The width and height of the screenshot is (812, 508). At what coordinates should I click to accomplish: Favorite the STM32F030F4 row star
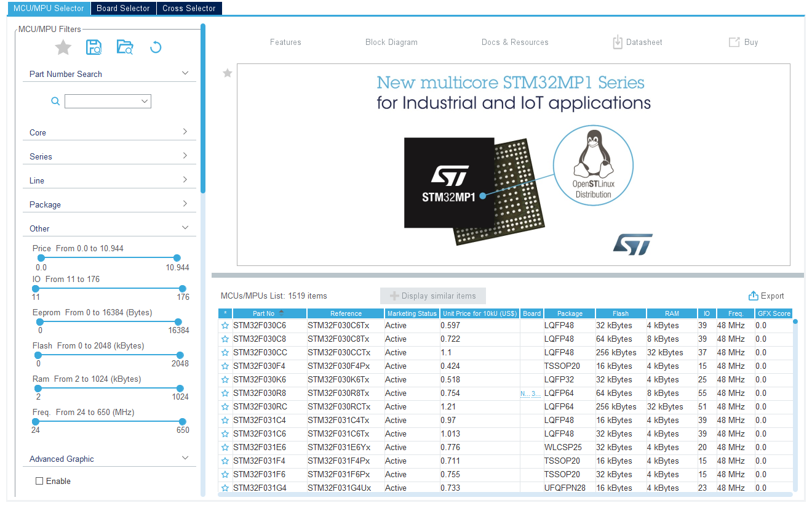[225, 366]
